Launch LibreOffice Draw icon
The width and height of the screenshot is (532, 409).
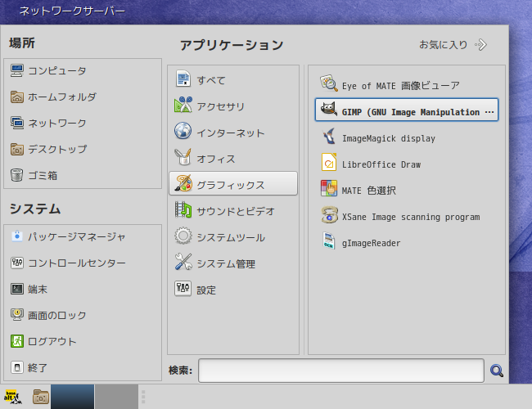[329, 162]
